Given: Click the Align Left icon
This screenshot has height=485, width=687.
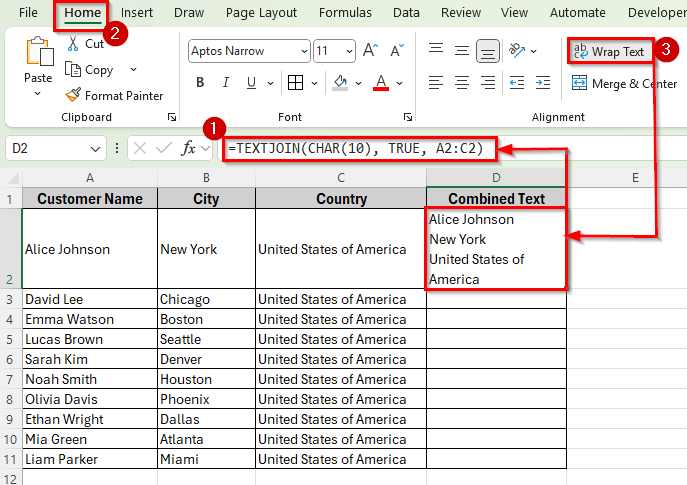Looking at the screenshot, I should pos(436,82).
